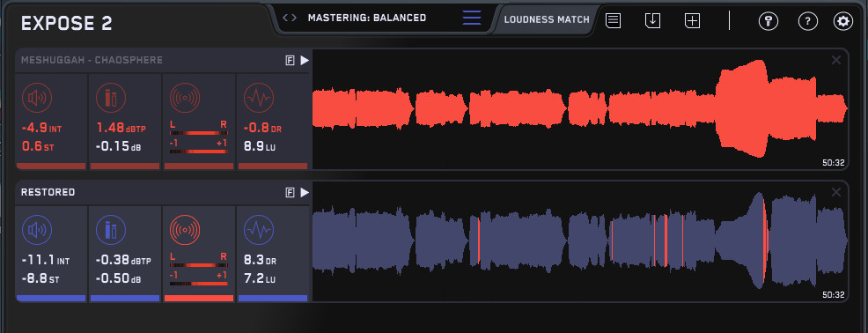868x333 pixels.
Task: Click the dynamic range waveform icon for Meshuggah track
Action: pos(259,99)
